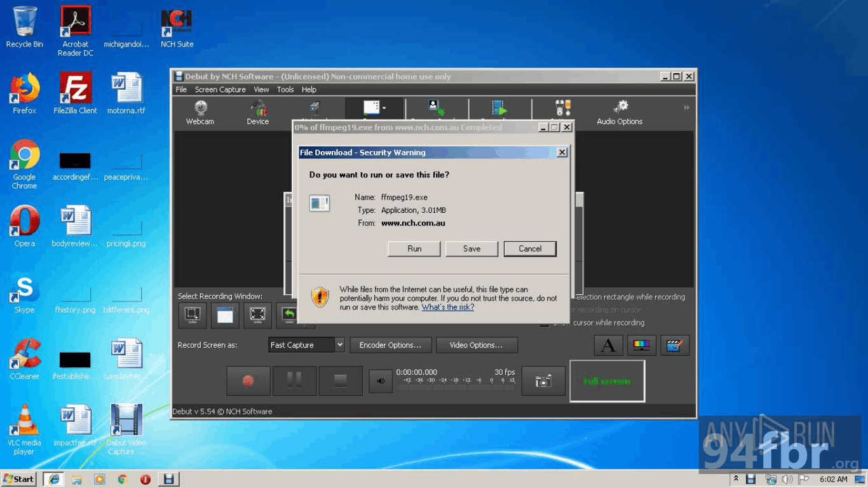868x488 pixels.
Task: Click Run in the Security Warning dialog
Action: pyautogui.click(x=414, y=248)
